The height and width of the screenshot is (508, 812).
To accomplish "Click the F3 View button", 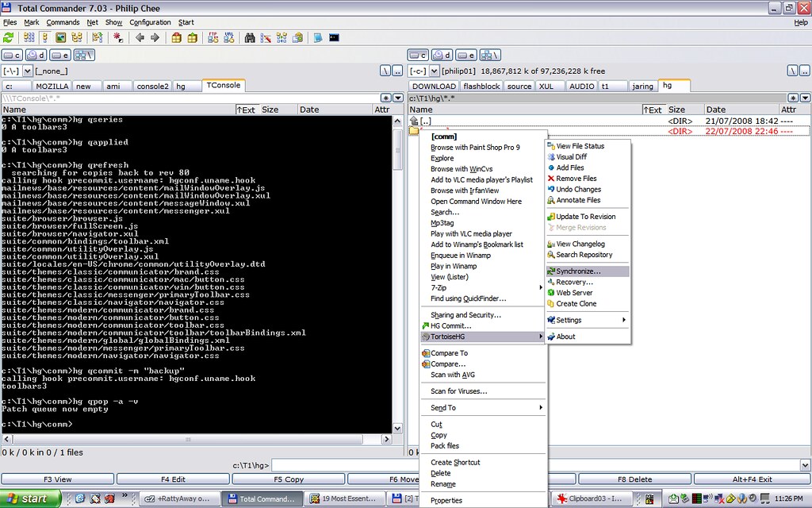I will coord(57,479).
